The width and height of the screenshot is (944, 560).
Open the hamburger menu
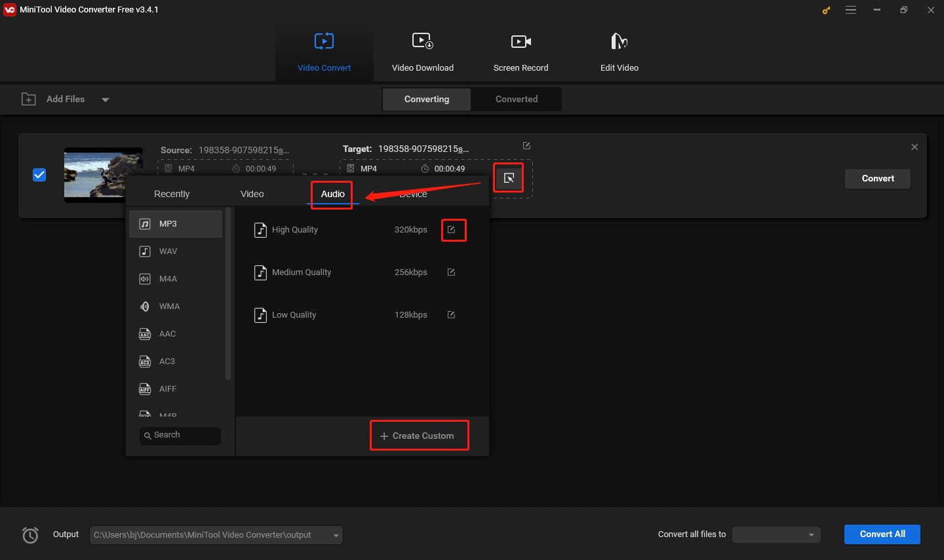851,10
